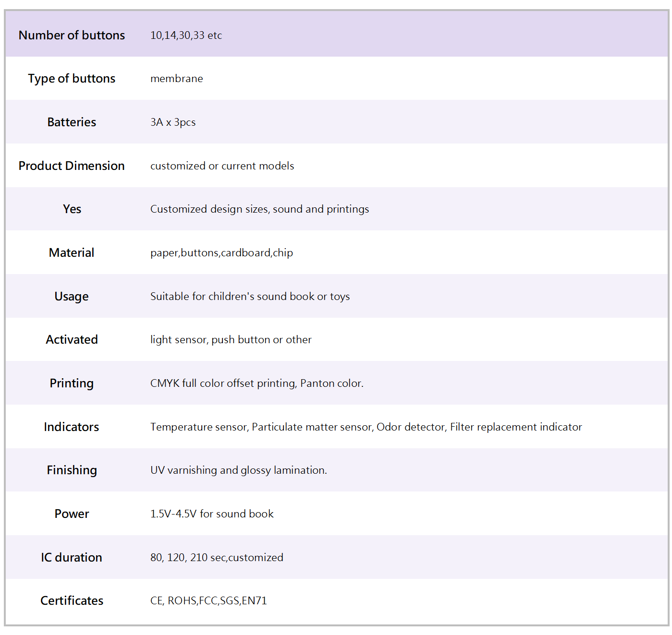The image size is (672, 635).
Task: Click the 'Usage' row label
Action: click(72, 296)
